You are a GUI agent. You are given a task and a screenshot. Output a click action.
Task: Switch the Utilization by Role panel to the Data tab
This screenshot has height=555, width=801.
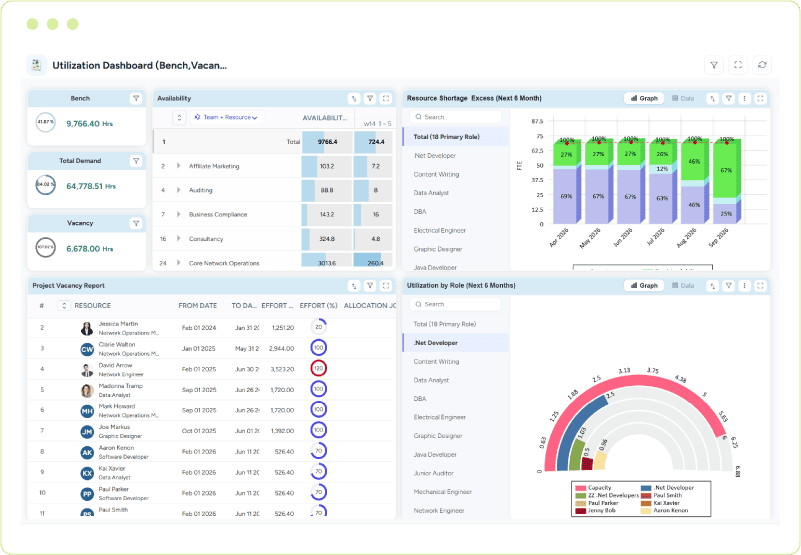tap(683, 286)
